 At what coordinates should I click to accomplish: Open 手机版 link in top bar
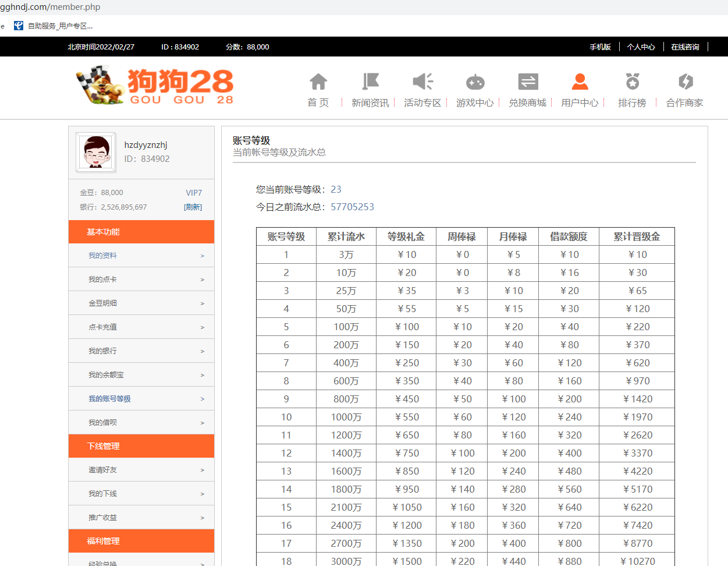[600, 47]
